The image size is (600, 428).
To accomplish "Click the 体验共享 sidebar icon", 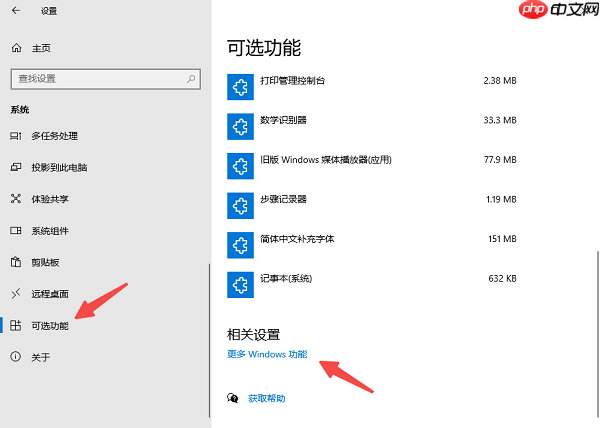I will tap(16, 199).
